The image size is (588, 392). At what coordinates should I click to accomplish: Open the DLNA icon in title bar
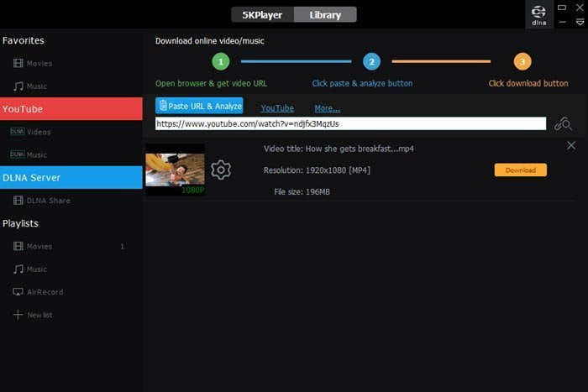[x=539, y=15]
